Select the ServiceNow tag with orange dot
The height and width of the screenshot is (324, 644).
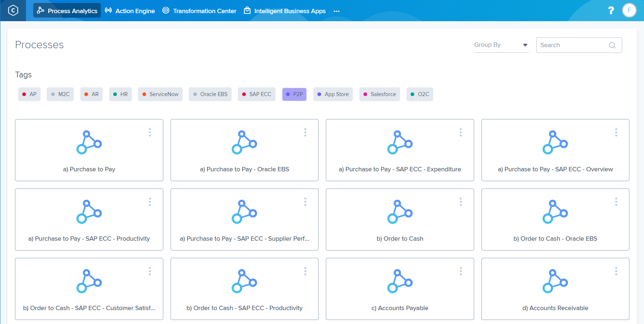coord(160,94)
